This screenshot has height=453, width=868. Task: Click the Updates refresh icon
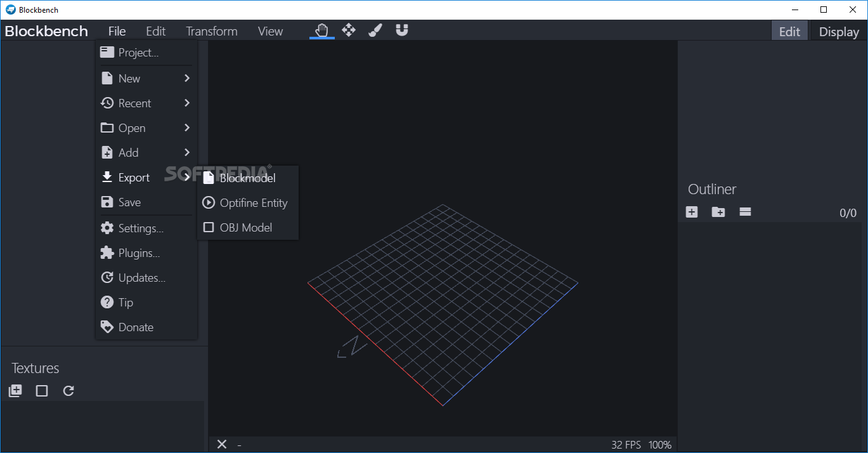pyautogui.click(x=107, y=277)
